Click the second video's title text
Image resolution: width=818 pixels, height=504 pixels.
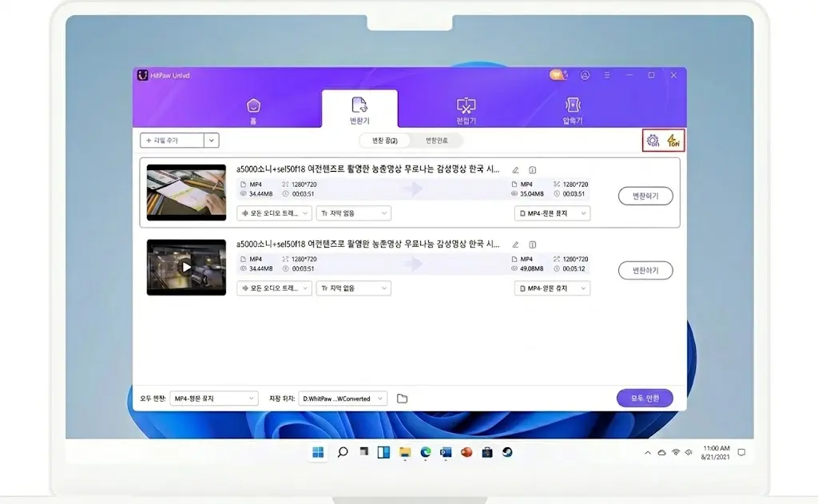367,244
